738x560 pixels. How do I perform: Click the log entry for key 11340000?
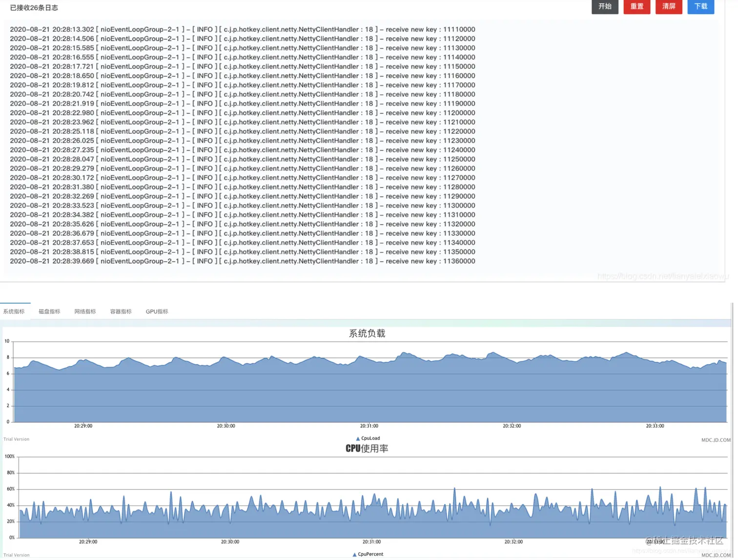243,243
